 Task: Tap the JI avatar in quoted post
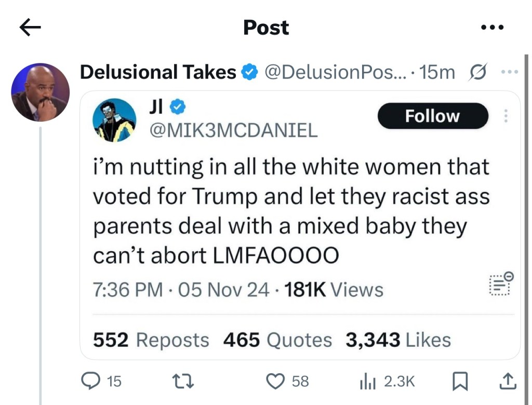(114, 120)
